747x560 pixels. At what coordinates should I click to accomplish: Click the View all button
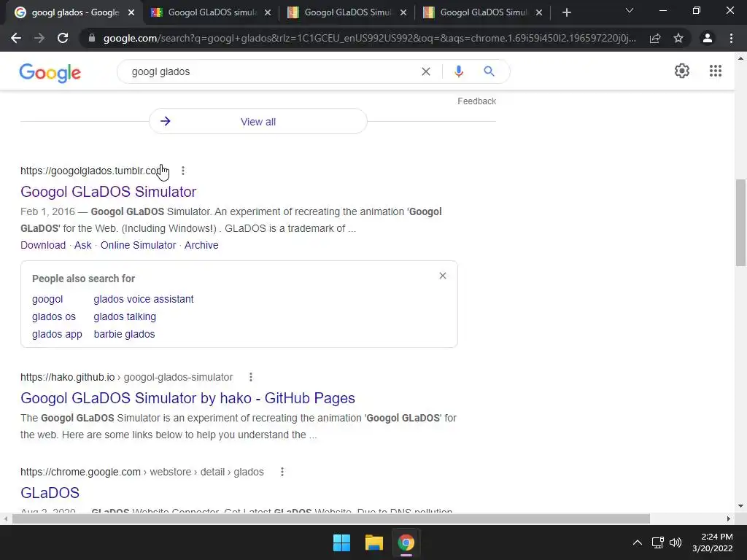click(258, 122)
